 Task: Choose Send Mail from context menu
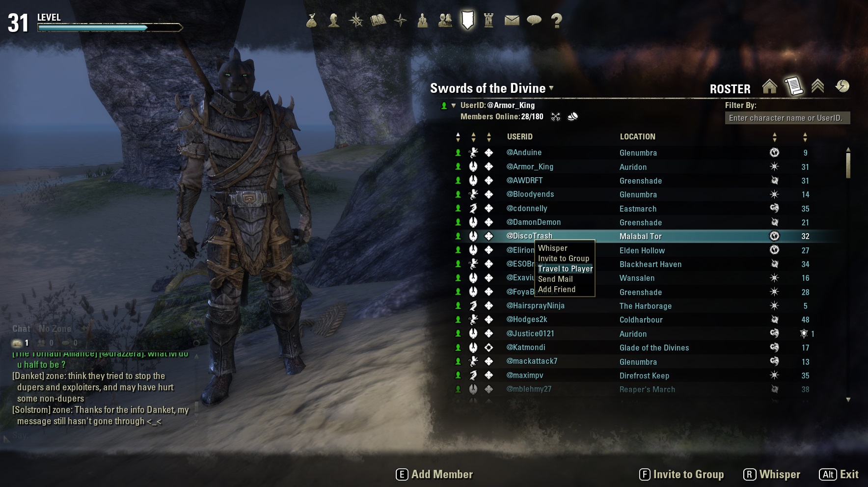(555, 279)
